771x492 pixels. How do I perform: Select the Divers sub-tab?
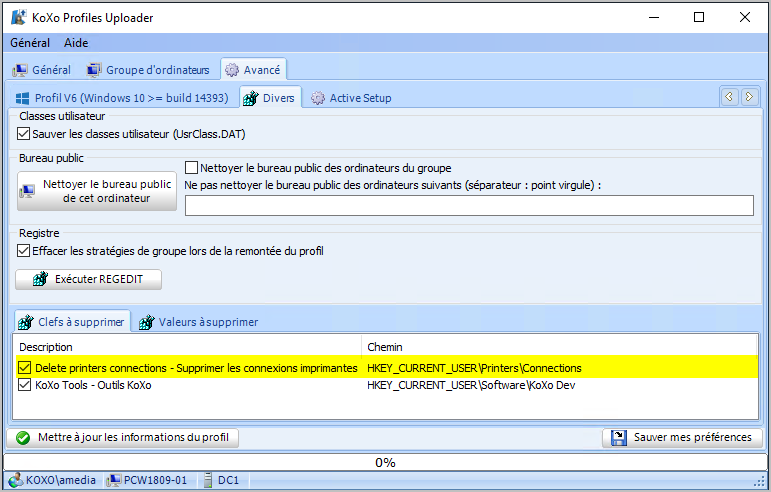click(x=270, y=98)
